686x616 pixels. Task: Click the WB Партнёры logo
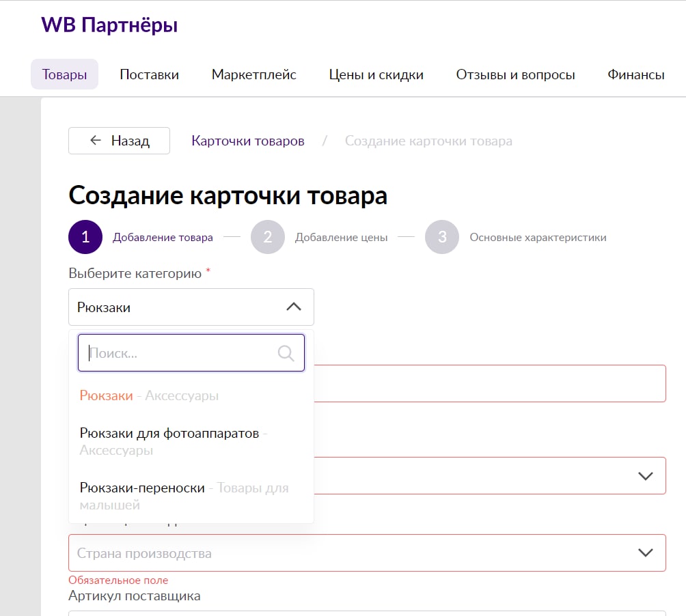pos(109,26)
